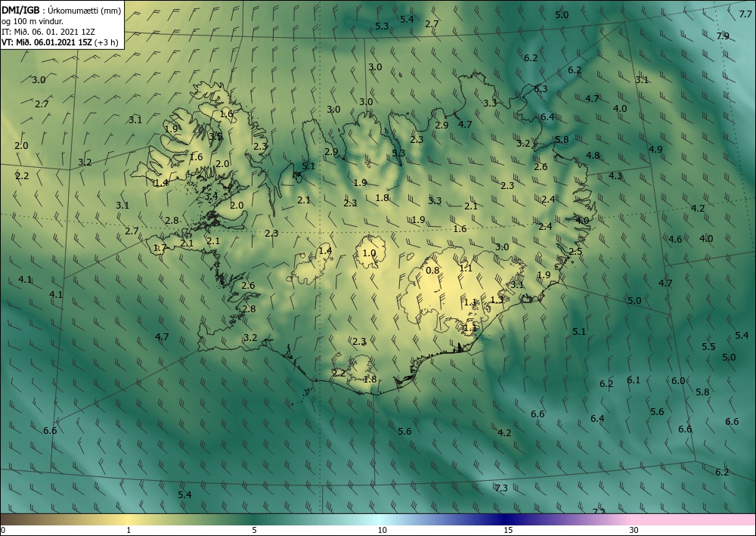This screenshot has height=536, width=756.
Task: Click the map value '5.5'
Action: coord(708,346)
